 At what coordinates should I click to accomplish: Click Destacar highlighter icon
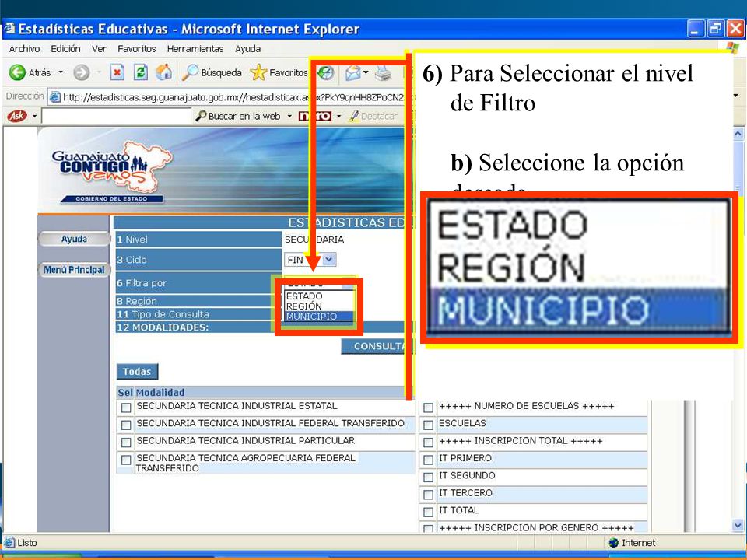353,116
